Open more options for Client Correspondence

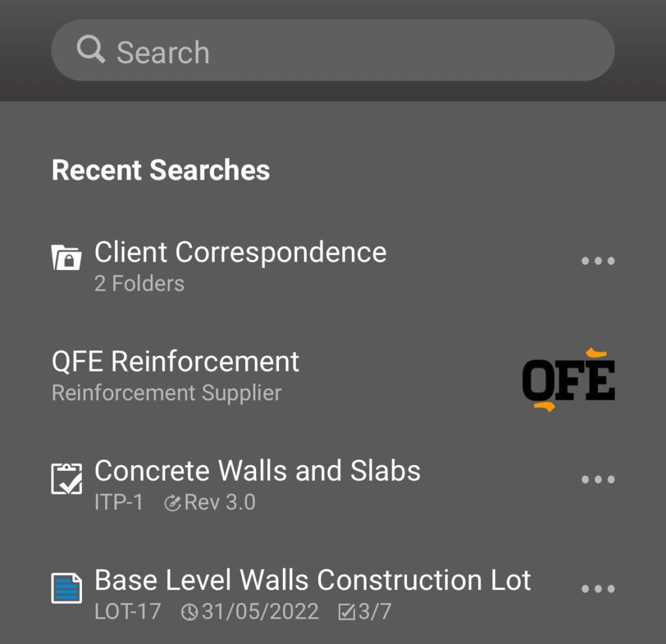(598, 261)
